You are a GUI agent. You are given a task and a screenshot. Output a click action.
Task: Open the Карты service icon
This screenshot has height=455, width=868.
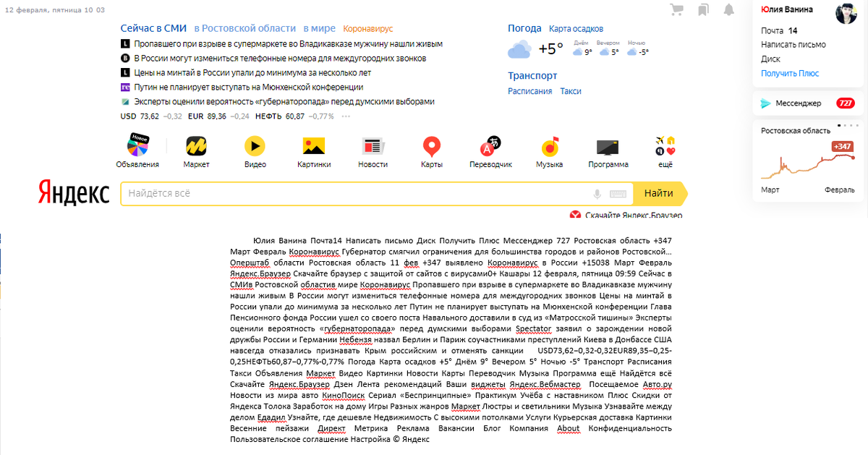pyautogui.click(x=432, y=147)
